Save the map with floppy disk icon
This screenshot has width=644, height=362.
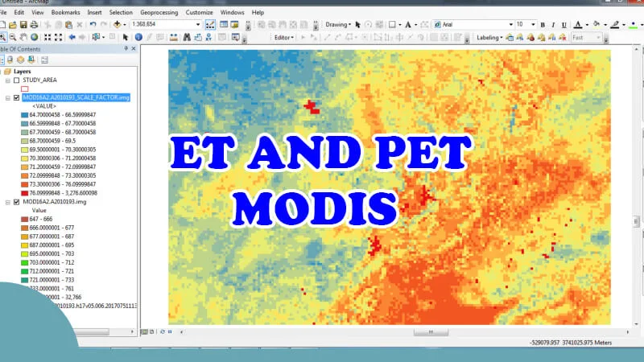23,25
